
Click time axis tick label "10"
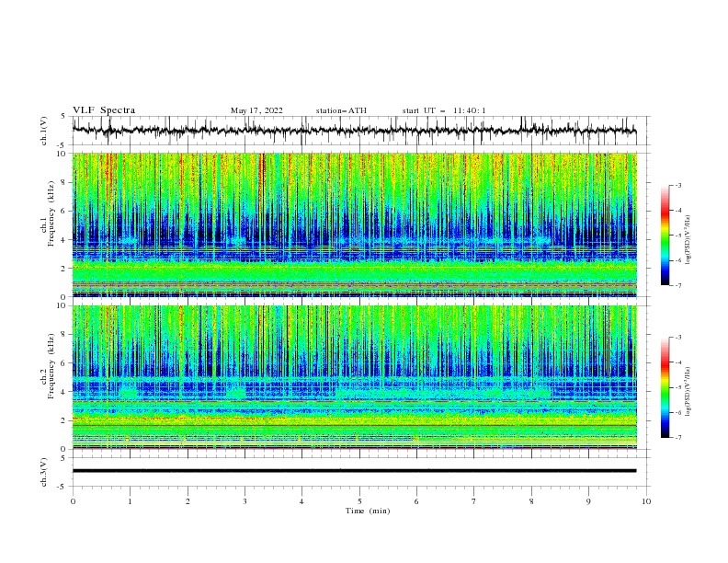click(646, 501)
